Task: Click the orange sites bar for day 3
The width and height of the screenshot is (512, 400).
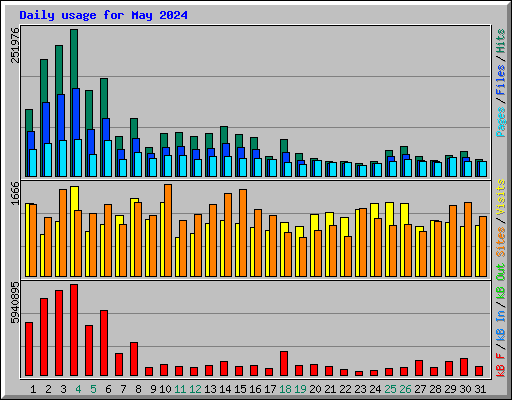Action: pos(63,233)
